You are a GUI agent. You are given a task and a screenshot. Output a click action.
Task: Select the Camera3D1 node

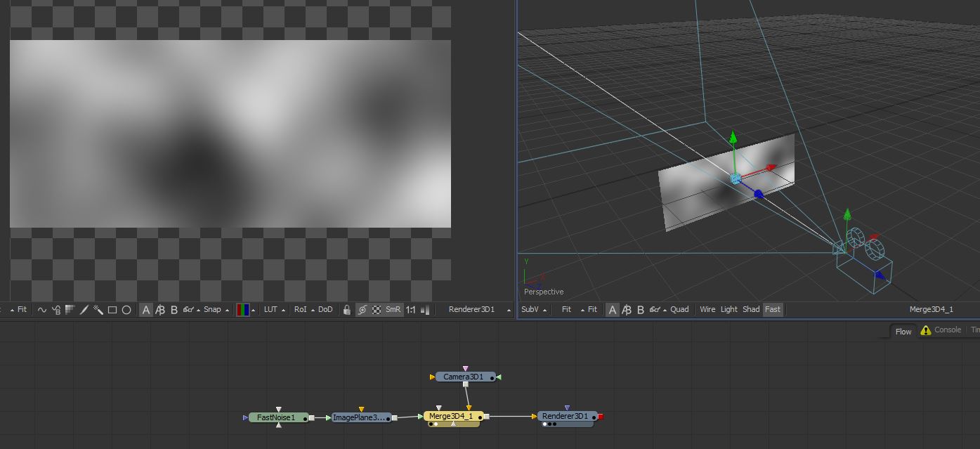coord(465,377)
